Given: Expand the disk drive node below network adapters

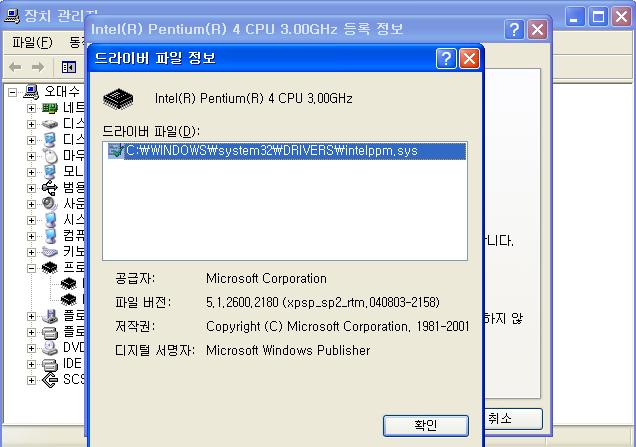Looking at the screenshot, I should click(31, 124).
